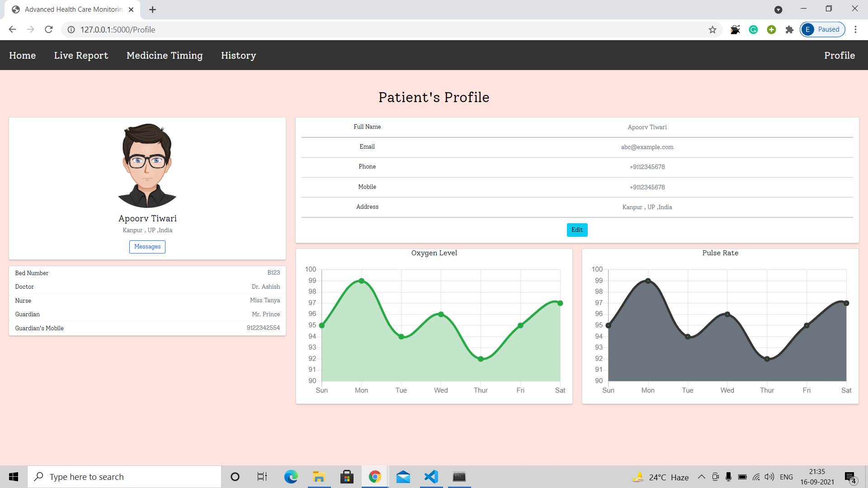Close the Advanced Health Care Monitoring tab
The image size is (868, 488).
point(131,9)
